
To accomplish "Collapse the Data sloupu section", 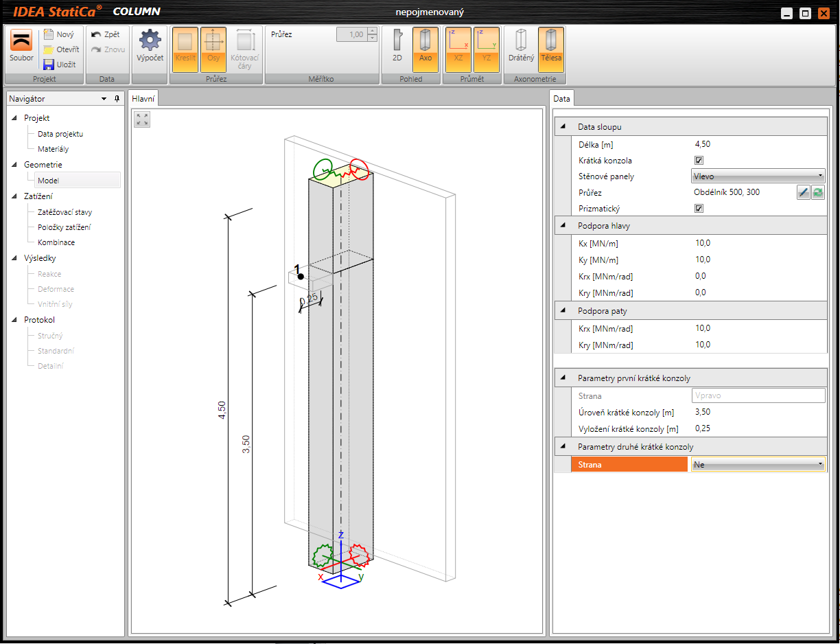I will tap(563, 127).
